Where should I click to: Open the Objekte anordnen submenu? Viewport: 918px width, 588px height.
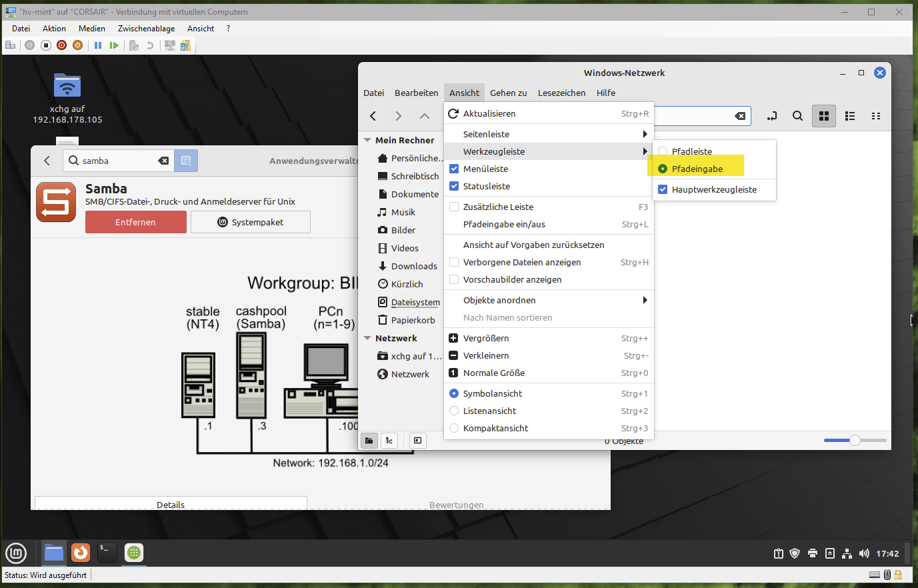(x=549, y=300)
